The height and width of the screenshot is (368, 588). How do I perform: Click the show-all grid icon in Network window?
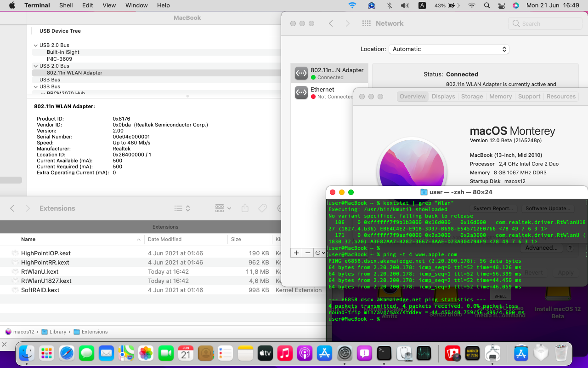point(366,23)
